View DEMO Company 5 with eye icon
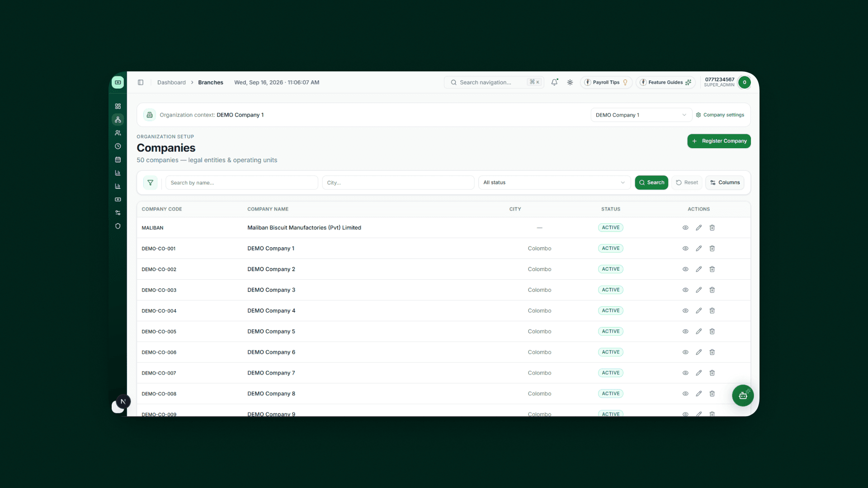Screen dimensions: 868x488 [685, 332]
